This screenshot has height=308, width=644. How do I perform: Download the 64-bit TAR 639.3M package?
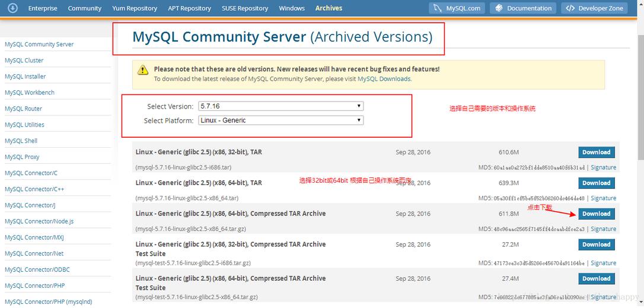(596, 183)
